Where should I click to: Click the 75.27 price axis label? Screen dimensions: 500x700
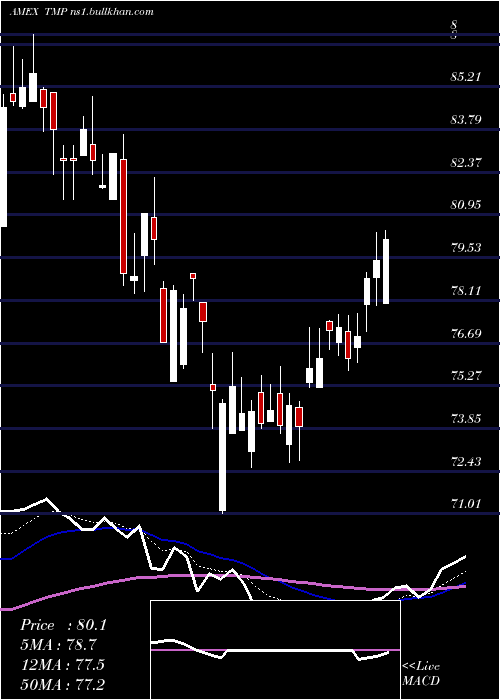pyautogui.click(x=466, y=376)
